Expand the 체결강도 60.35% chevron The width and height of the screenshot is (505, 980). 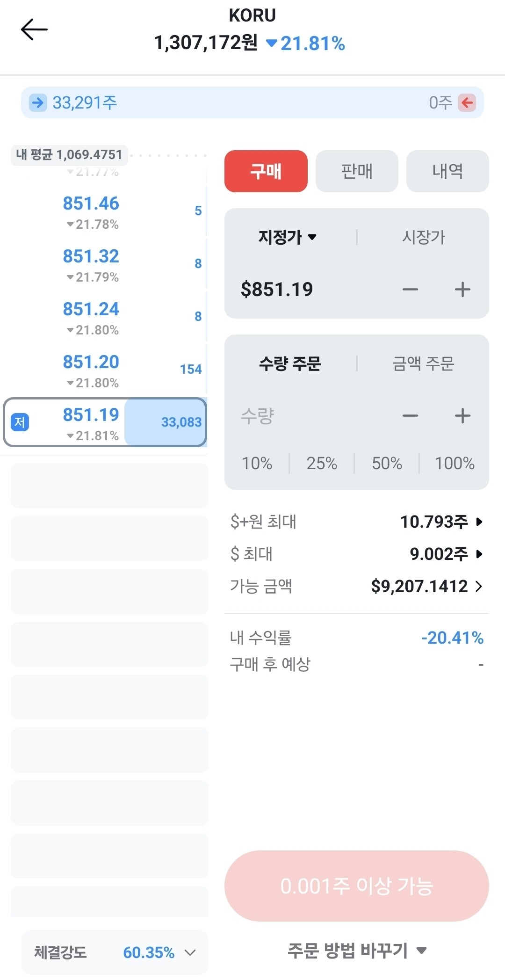(190, 952)
